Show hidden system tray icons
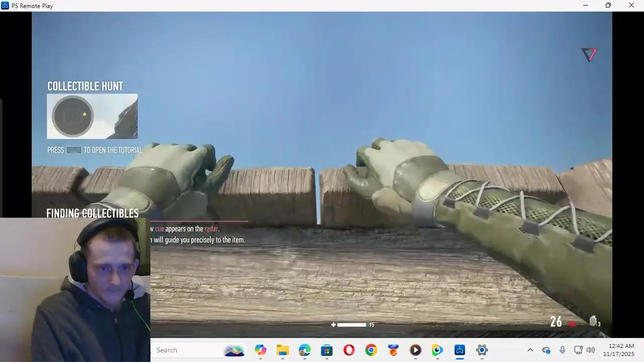This screenshot has width=644, height=362. click(x=530, y=350)
